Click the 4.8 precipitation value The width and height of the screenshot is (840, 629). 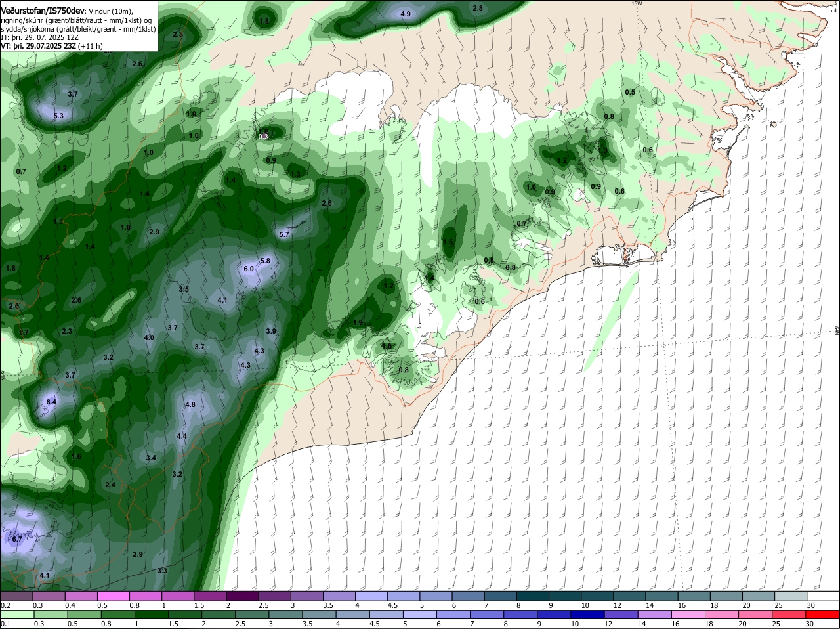click(x=190, y=404)
